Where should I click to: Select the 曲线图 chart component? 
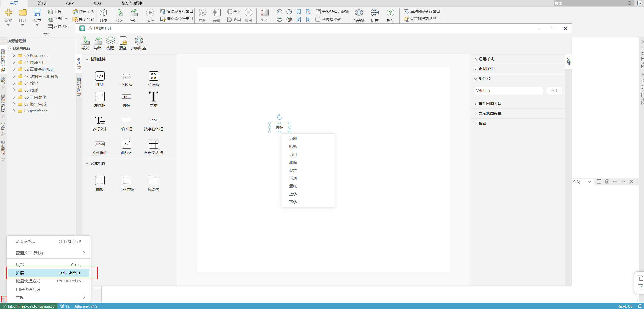127,144
